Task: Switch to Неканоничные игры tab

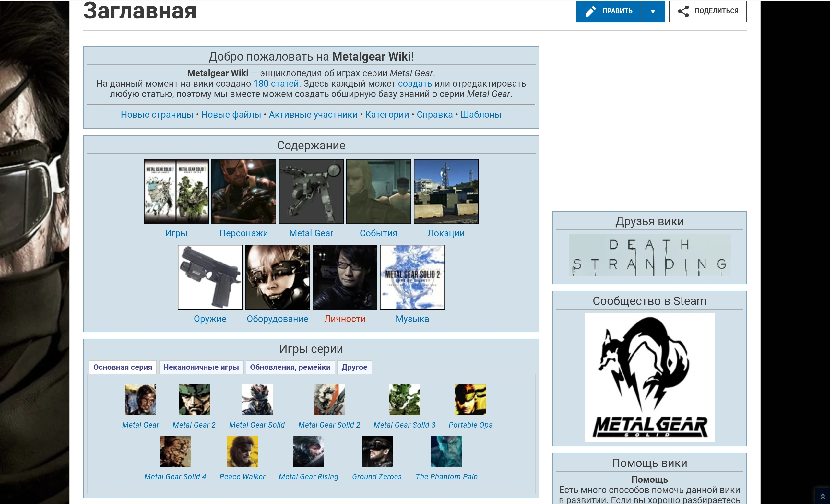Action: (201, 367)
